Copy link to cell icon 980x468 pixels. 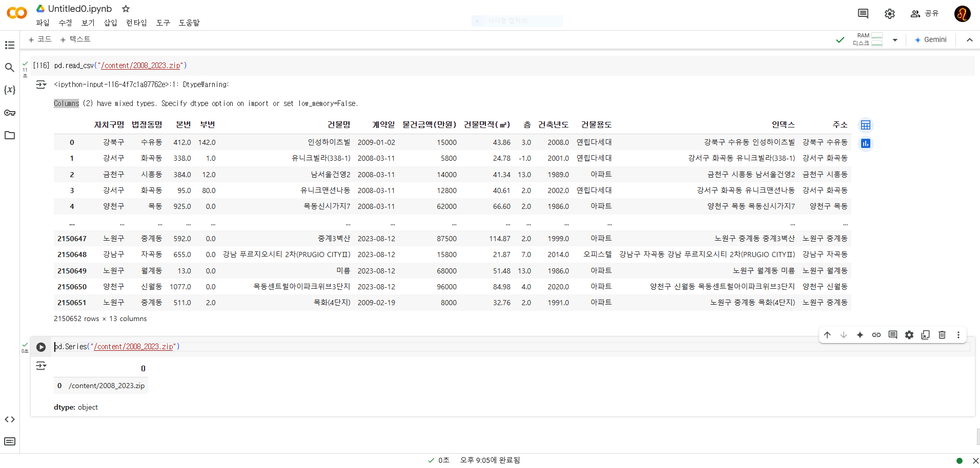click(x=876, y=335)
